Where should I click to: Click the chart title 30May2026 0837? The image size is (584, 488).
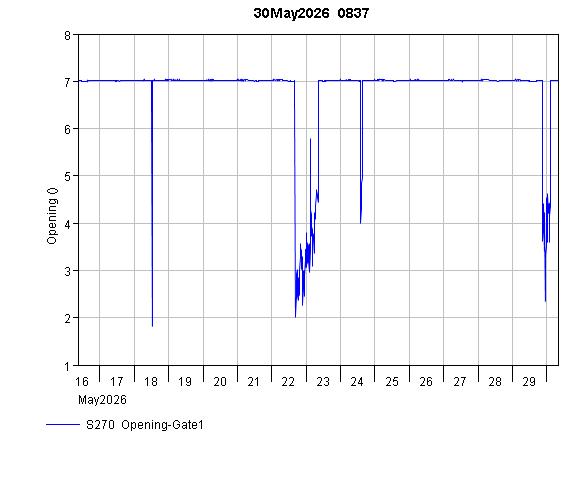(x=311, y=13)
